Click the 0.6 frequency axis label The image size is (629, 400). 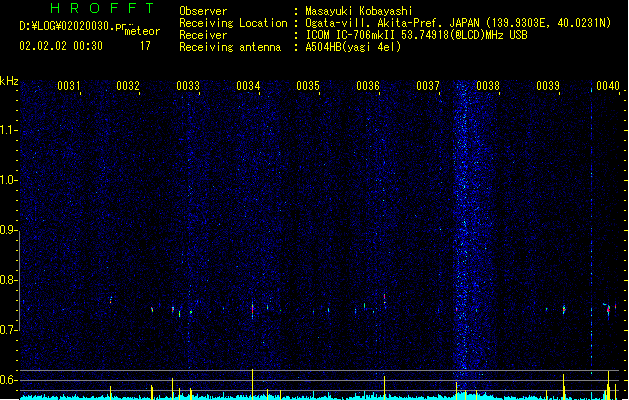tap(9, 380)
